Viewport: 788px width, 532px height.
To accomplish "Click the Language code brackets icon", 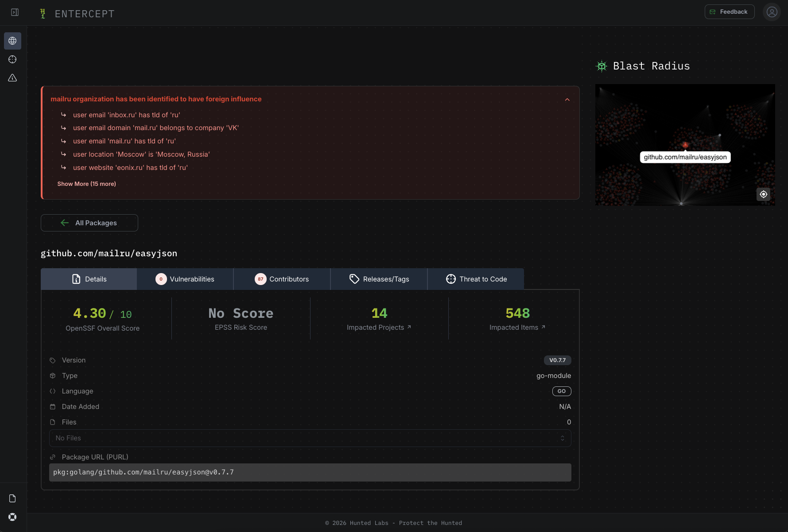I will click(x=53, y=391).
